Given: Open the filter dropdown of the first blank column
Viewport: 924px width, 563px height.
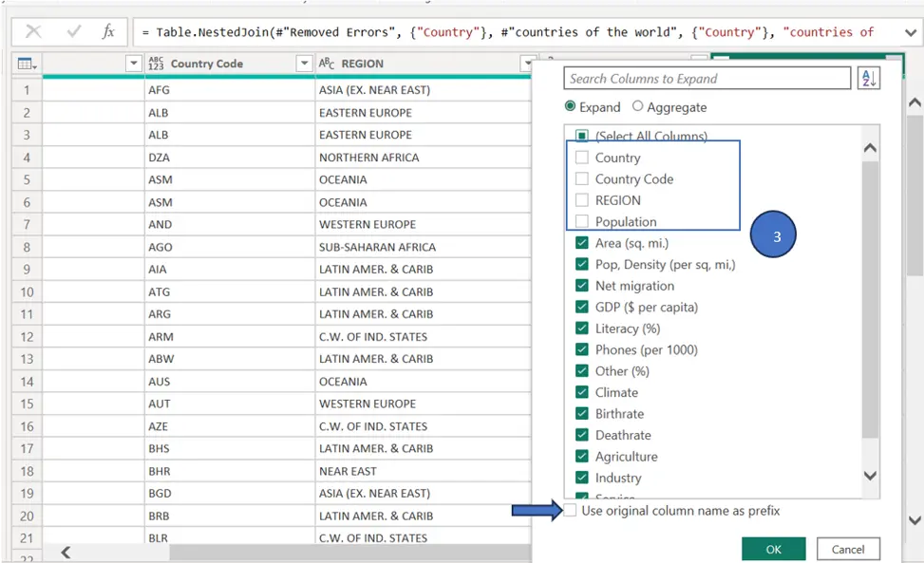Looking at the screenshot, I should click(134, 63).
